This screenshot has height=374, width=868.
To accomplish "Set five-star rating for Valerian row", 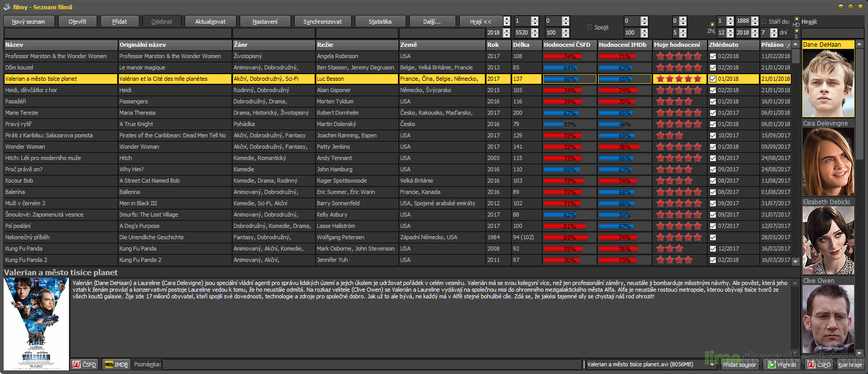I will pos(697,79).
